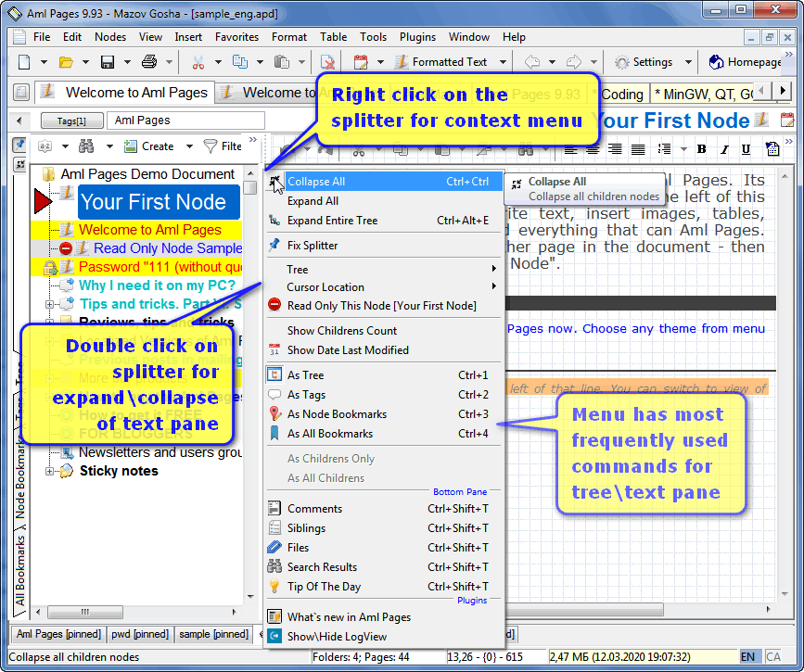Save the document with the floppy disk icon
The image size is (804, 672).
point(108,62)
